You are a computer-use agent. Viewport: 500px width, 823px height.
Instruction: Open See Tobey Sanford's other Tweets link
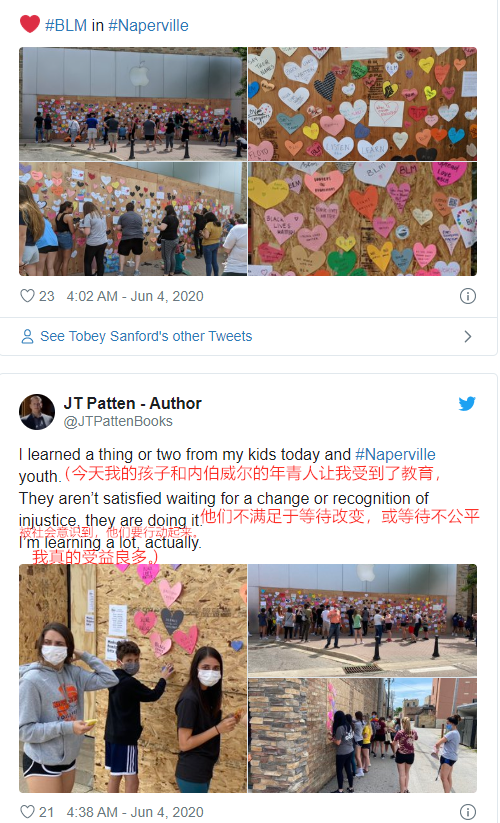(146, 336)
